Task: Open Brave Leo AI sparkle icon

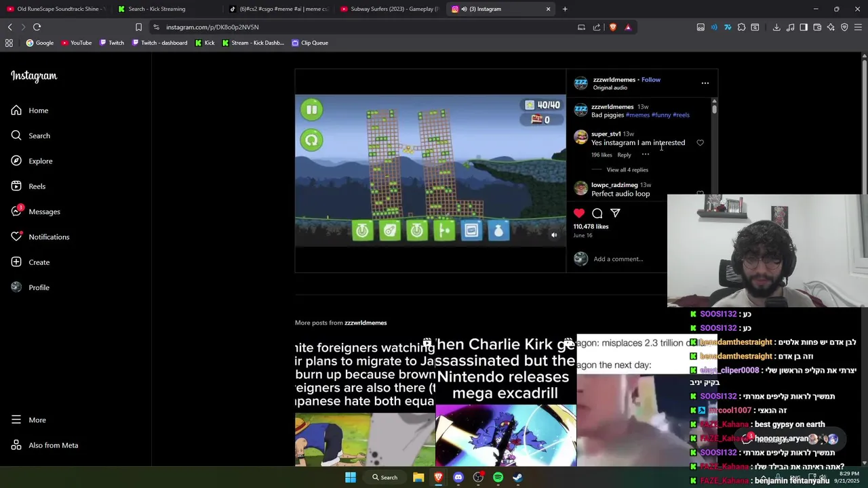Action: point(831,27)
